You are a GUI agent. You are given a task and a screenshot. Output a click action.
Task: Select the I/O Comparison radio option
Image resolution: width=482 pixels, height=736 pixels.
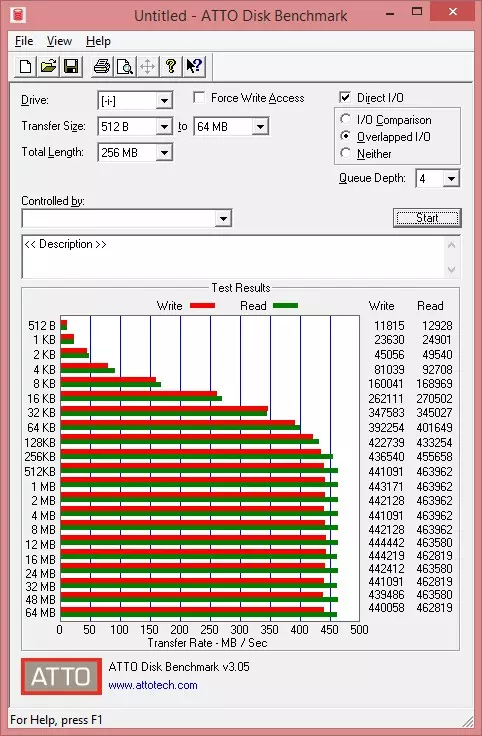point(345,119)
